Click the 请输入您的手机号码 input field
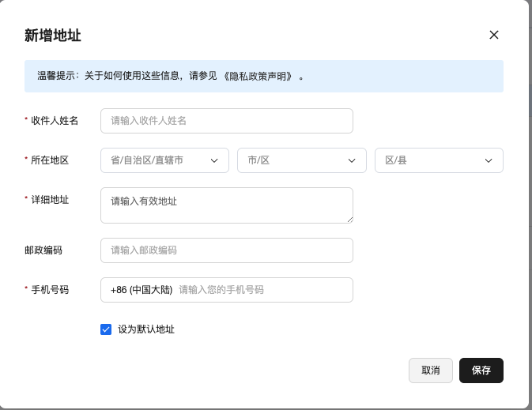This screenshot has width=532, height=410. point(261,290)
